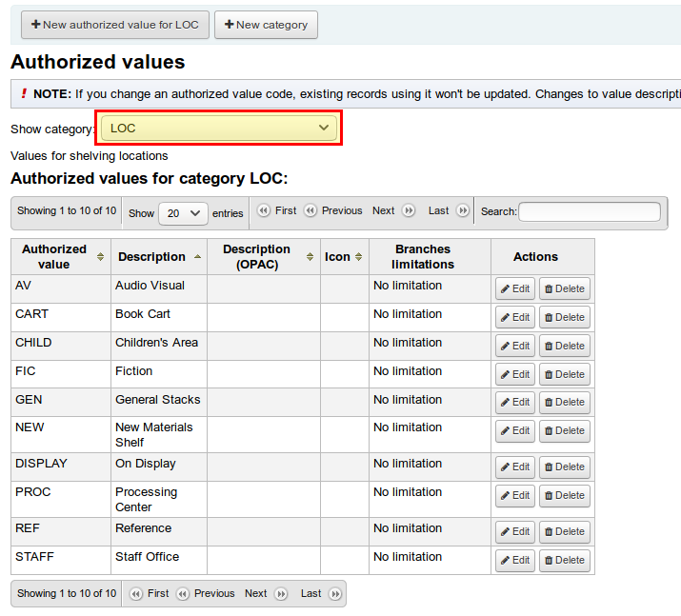Click the New category button
681x616 pixels.
coord(266,25)
